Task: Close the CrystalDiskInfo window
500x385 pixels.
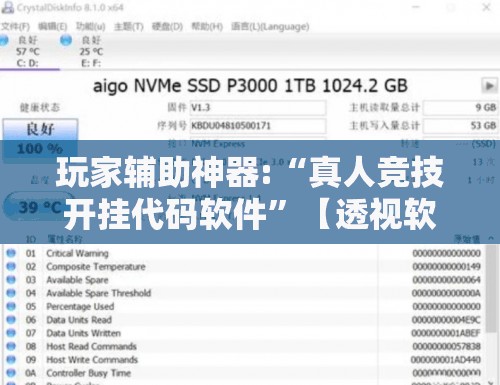Action: pyautogui.click(x=486, y=7)
